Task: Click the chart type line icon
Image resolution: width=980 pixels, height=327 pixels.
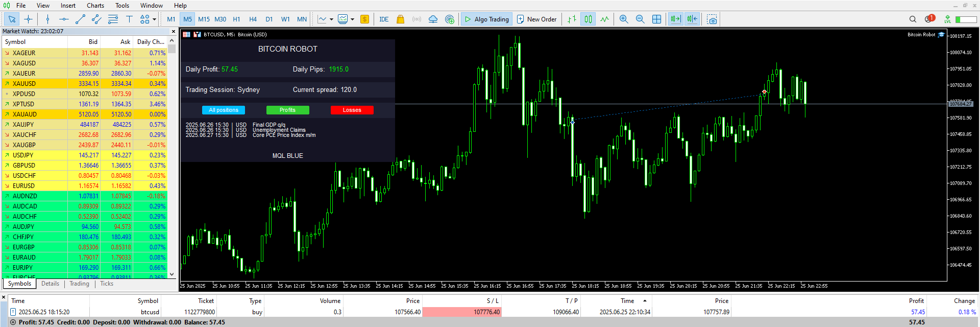Action: pos(322,19)
